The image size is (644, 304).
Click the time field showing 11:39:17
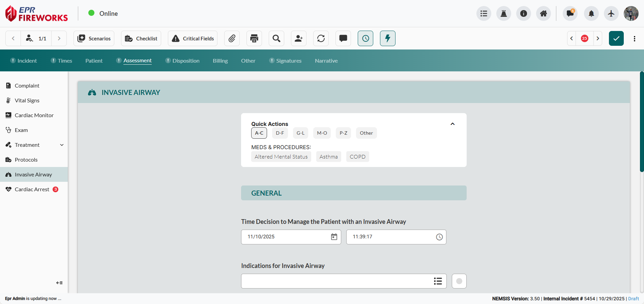pos(391,237)
